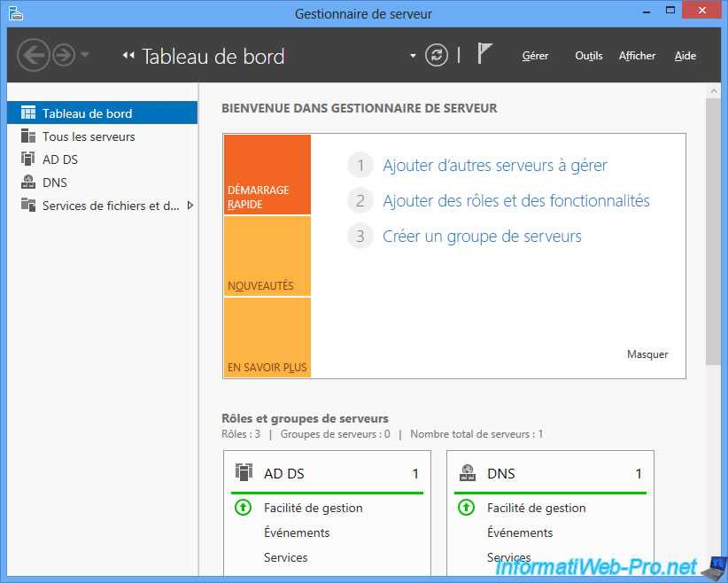Click Ajouter d'autres serveurs à gérer
Image resolution: width=728 pixels, height=583 pixels.
pyautogui.click(x=495, y=166)
